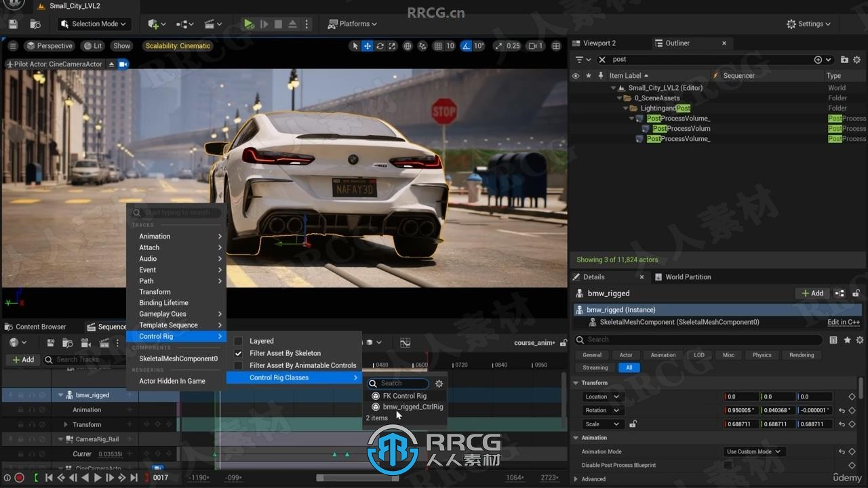This screenshot has height=488, width=868.
Task: Play the sequence forward in Sequencer
Action: (97, 478)
